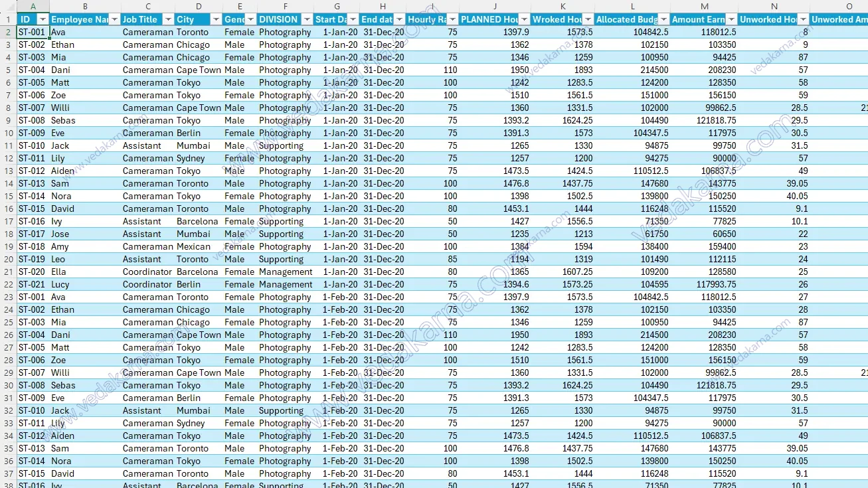868x488 pixels.
Task: Open the City column filter arrow
Action: click(216, 19)
